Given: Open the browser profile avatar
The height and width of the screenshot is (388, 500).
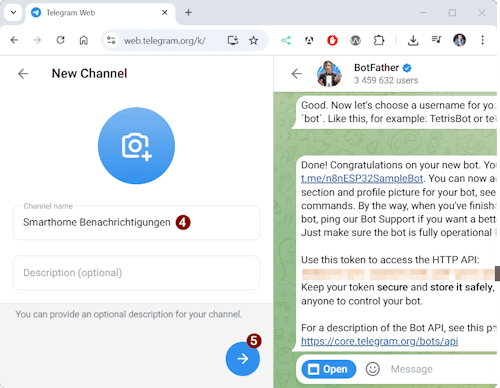Looking at the screenshot, I should 459,40.
